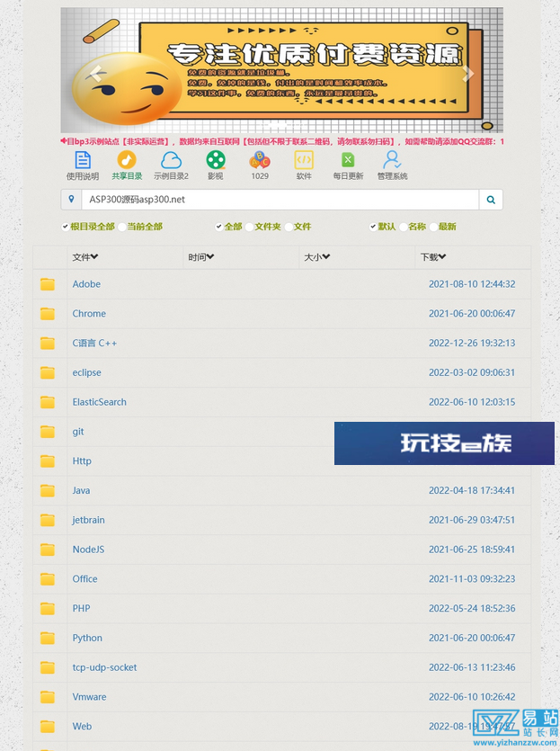Click timestamp 2022-05-24 18:52:36
This screenshot has width=560, height=751.
[472, 609]
